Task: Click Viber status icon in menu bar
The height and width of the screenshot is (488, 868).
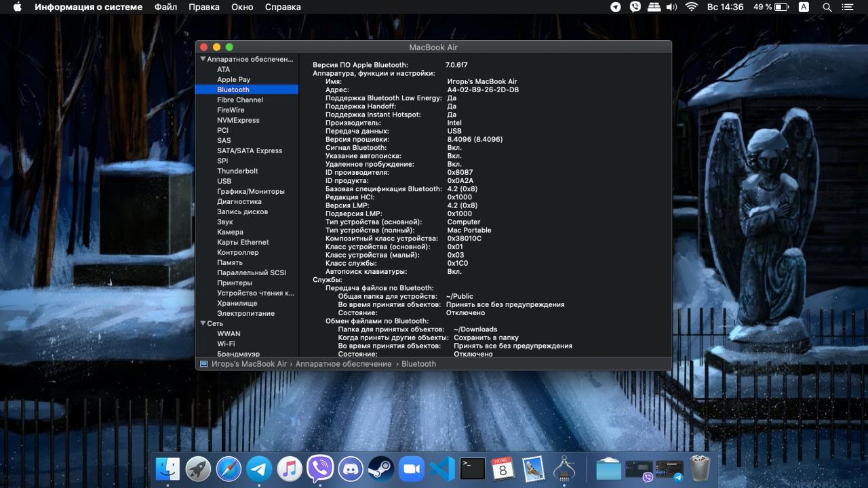Action: [x=635, y=7]
